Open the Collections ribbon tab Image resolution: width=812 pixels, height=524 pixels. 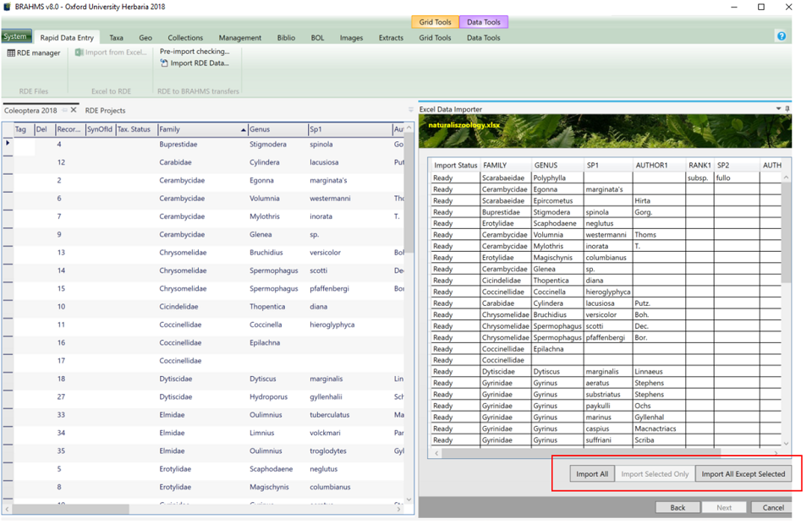point(185,38)
